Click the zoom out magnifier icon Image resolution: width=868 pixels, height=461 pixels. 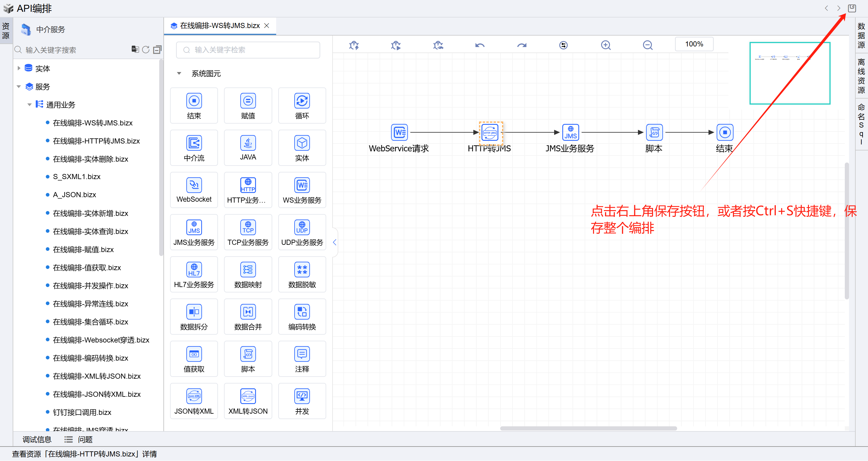coord(647,45)
